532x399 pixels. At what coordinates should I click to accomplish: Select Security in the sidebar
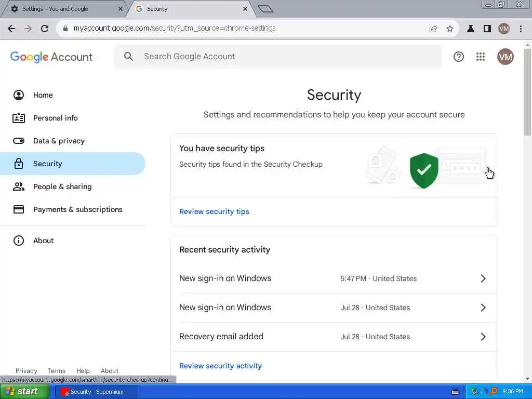pyautogui.click(x=73, y=164)
